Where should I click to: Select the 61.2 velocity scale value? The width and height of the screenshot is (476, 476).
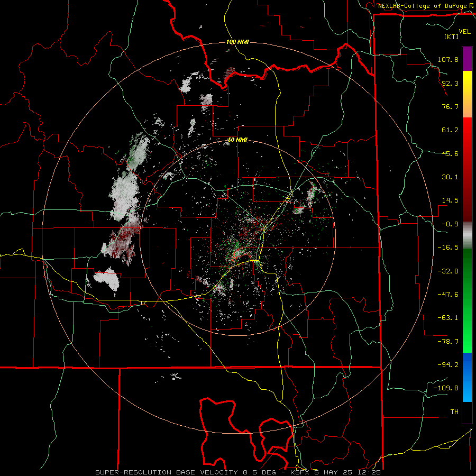pyautogui.click(x=450, y=130)
